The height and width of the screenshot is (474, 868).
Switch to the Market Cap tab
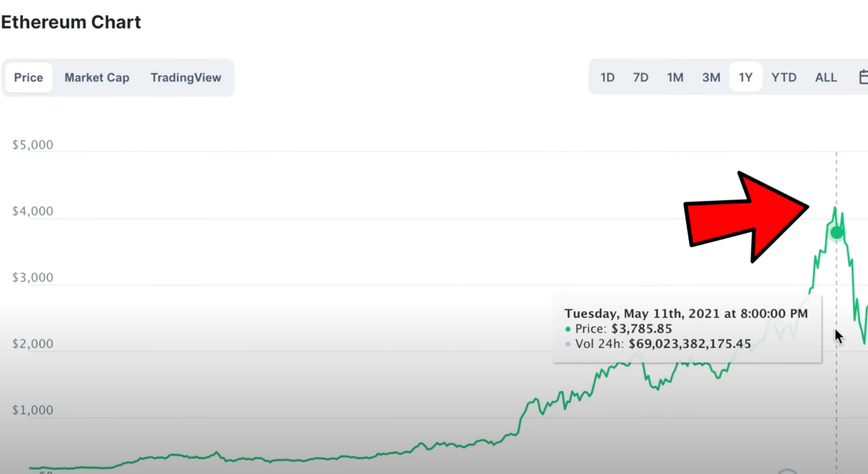tap(97, 78)
